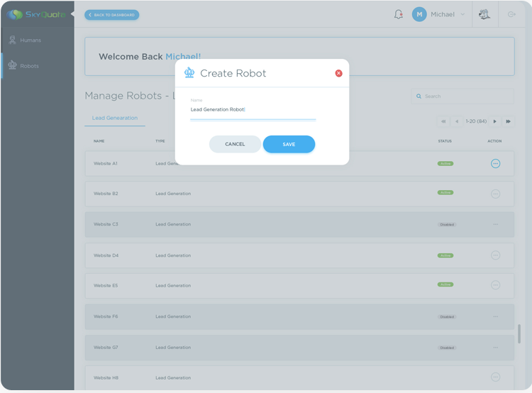532x393 pixels.
Task: Close the Create Robot dialog
Action: coord(338,73)
